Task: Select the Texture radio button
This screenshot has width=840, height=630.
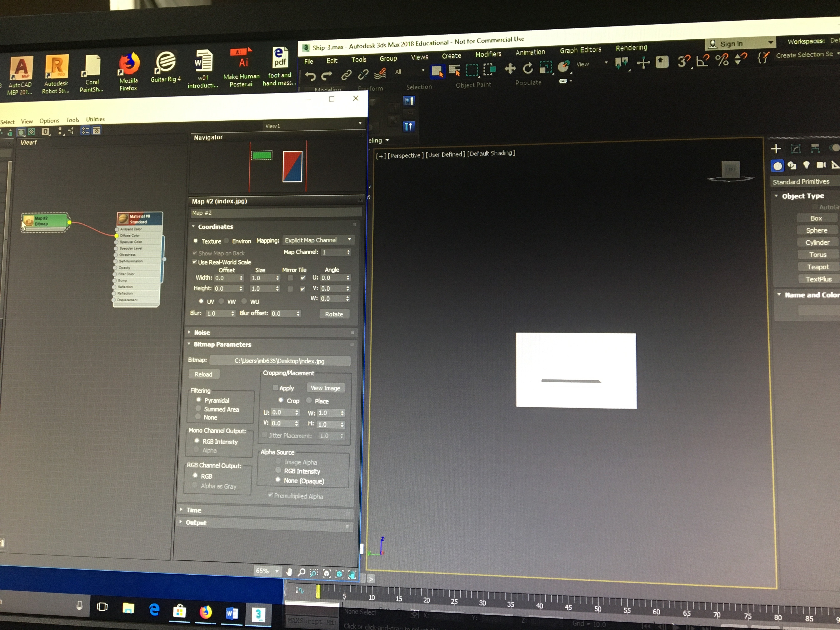Action: [x=196, y=241]
